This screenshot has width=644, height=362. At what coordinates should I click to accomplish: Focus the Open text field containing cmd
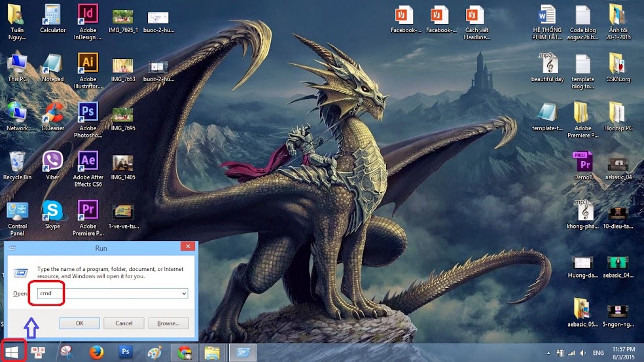click(x=113, y=293)
